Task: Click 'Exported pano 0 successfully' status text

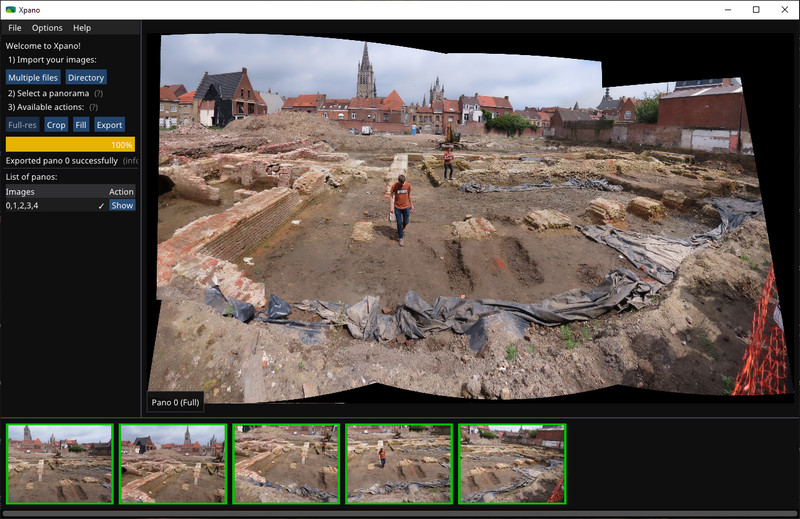Action: tap(62, 161)
